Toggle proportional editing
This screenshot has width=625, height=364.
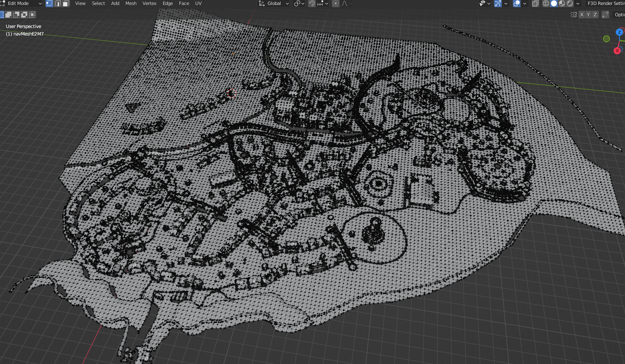[335, 3]
